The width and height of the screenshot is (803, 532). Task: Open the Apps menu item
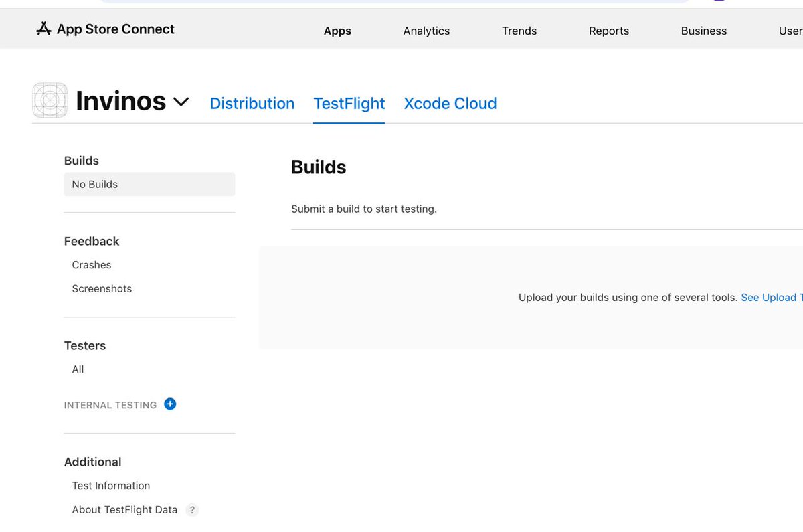click(x=337, y=31)
